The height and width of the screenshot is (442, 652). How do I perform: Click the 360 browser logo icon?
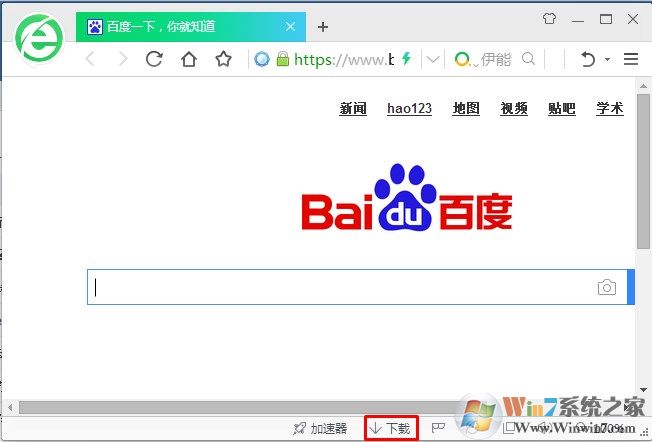tap(39, 38)
